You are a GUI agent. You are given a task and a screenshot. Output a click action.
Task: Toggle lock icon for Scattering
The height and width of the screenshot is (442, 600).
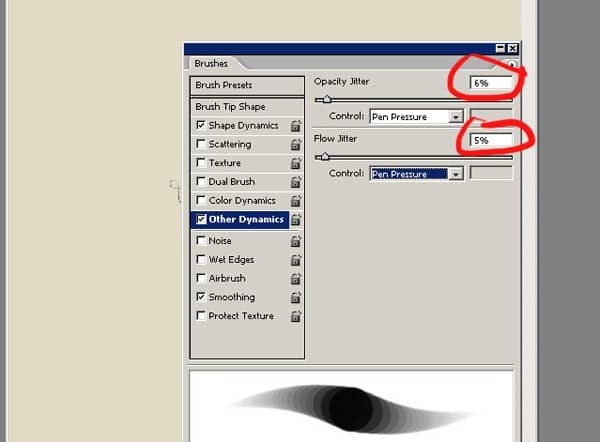tap(296, 144)
